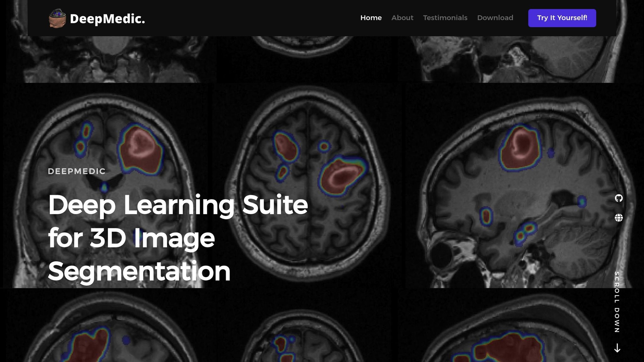Open the About nav link
This screenshot has height=362, width=644.
[x=402, y=18]
